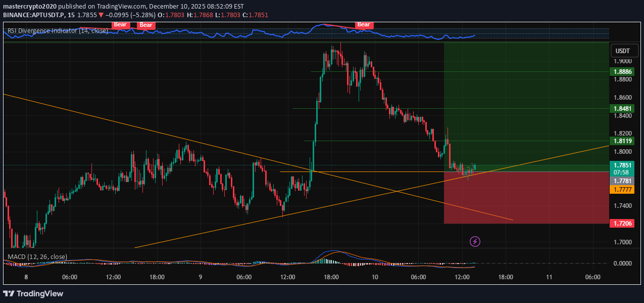
Task: Click the purple lightning bolt icon
Action: 474,241
